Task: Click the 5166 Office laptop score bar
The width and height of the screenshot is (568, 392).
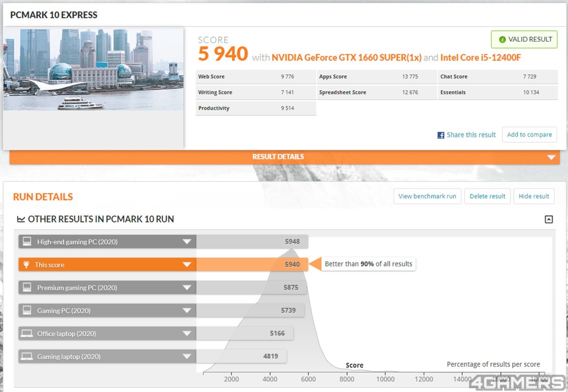Action: 245,333
